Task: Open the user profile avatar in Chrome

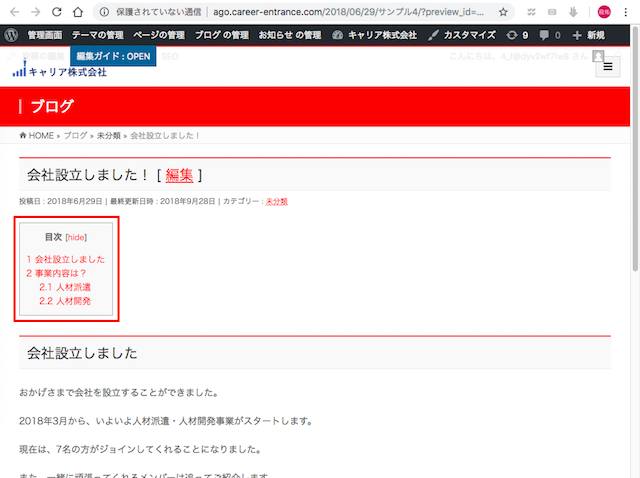Action: pyautogui.click(x=604, y=12)
